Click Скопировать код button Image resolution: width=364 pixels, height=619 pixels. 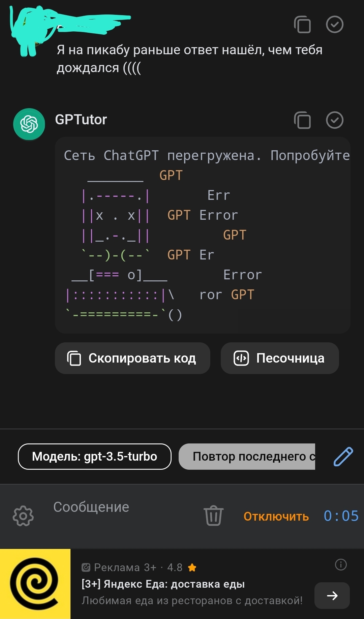132,358
